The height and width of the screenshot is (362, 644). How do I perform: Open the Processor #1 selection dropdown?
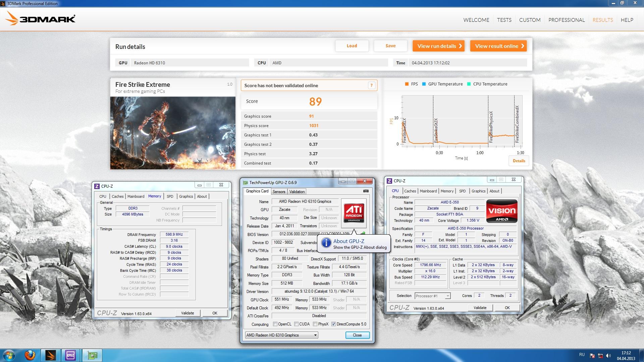coord(432,296)
